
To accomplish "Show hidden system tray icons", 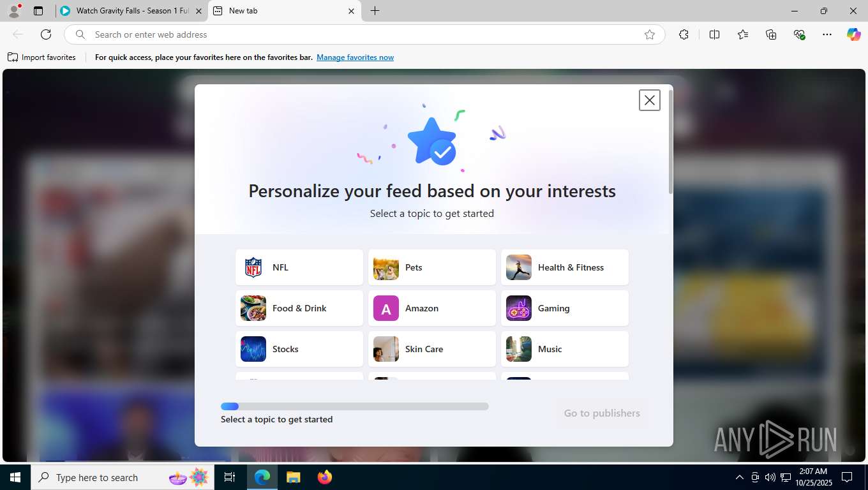I will [739, 477].
